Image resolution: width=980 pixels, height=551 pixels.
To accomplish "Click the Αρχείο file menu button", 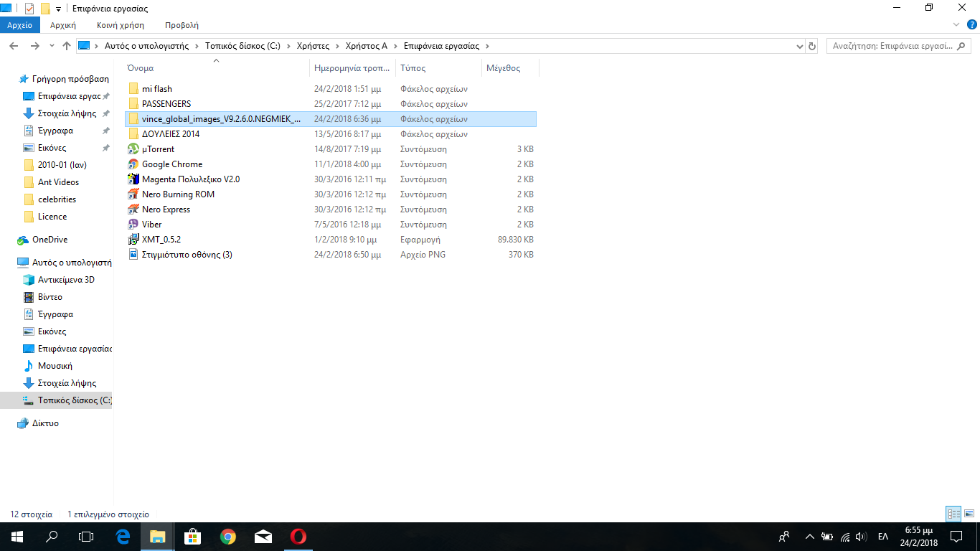I will point(20,25).
